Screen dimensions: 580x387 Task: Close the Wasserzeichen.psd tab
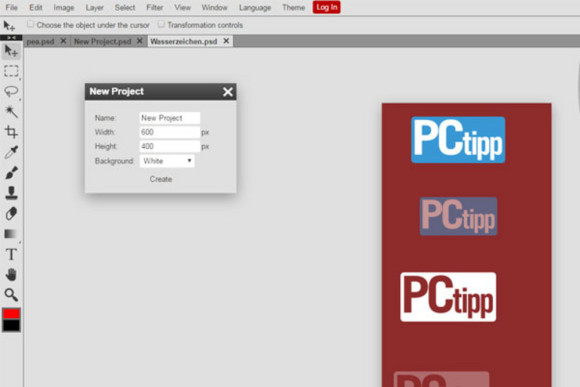tap(226, 41)
